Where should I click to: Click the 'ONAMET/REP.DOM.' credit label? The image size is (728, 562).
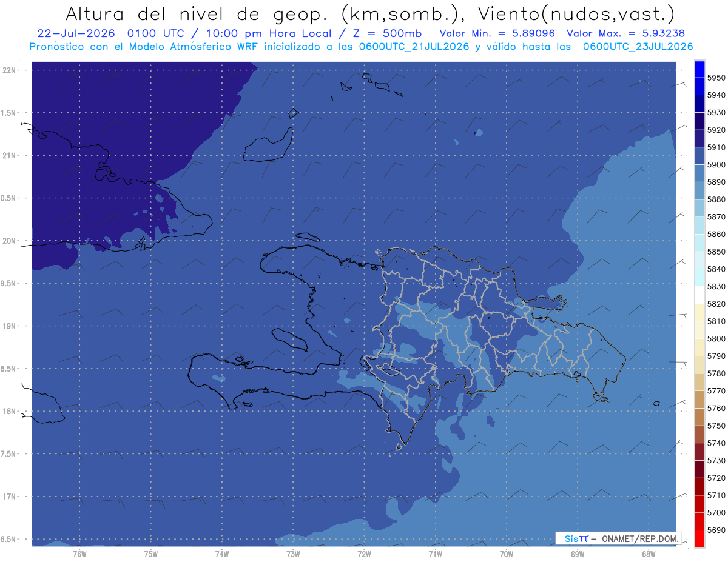pyautogui.click(x=640, y=538)
